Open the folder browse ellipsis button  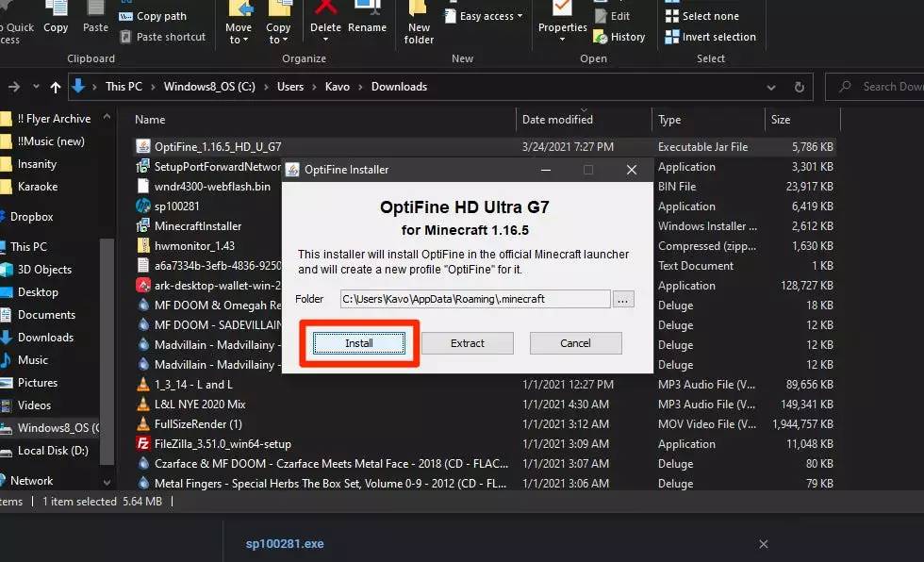[x=622, y=299]
